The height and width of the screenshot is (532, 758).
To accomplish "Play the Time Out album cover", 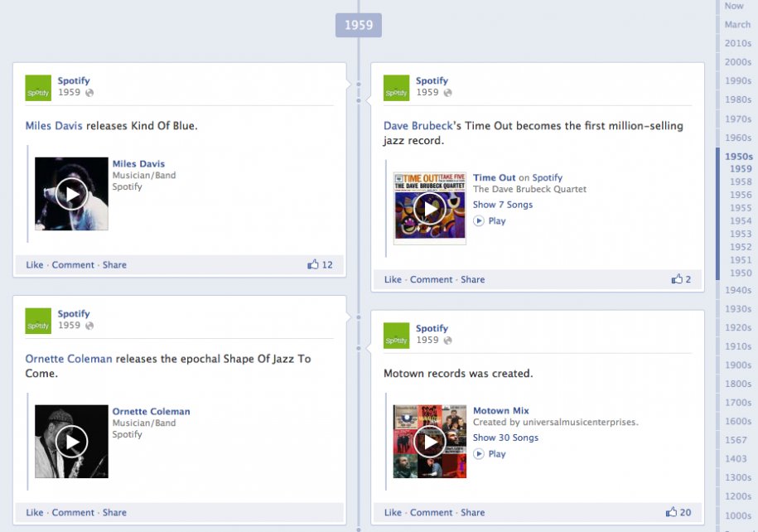I will tap(430, 209).
